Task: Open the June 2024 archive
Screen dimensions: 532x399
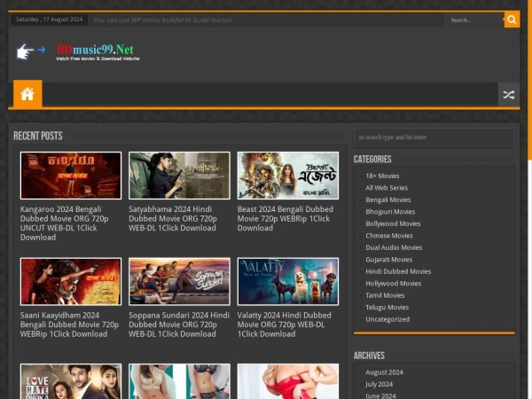Action: (380, 395)
